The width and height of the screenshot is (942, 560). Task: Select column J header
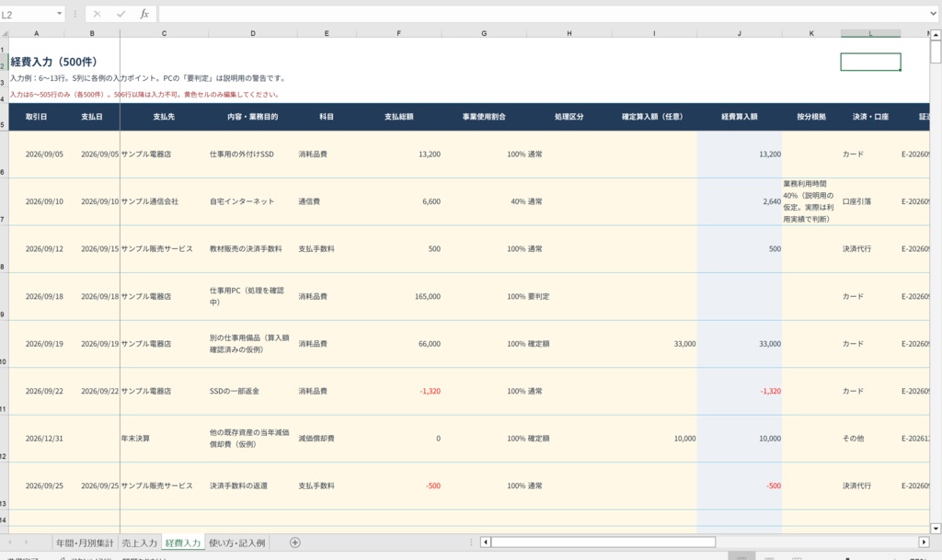click(x=740, y=34)
